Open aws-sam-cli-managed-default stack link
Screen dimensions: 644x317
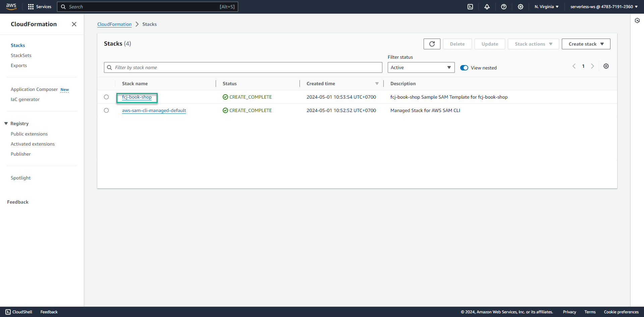tap(154, 110)
